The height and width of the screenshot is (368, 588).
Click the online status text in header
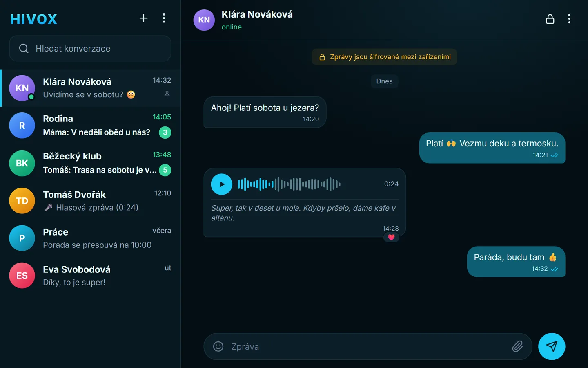tap(232, 27)
